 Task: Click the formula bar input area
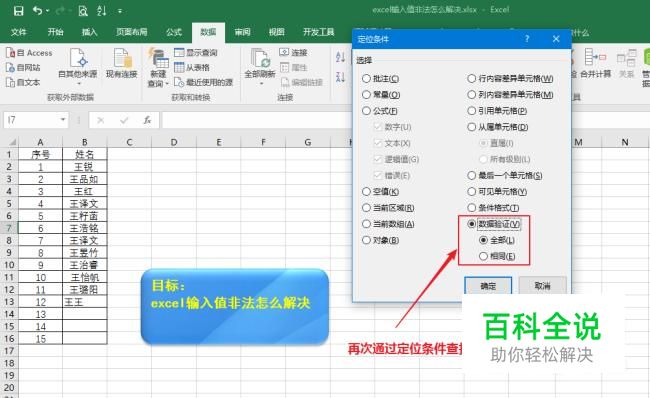[257, 120]
